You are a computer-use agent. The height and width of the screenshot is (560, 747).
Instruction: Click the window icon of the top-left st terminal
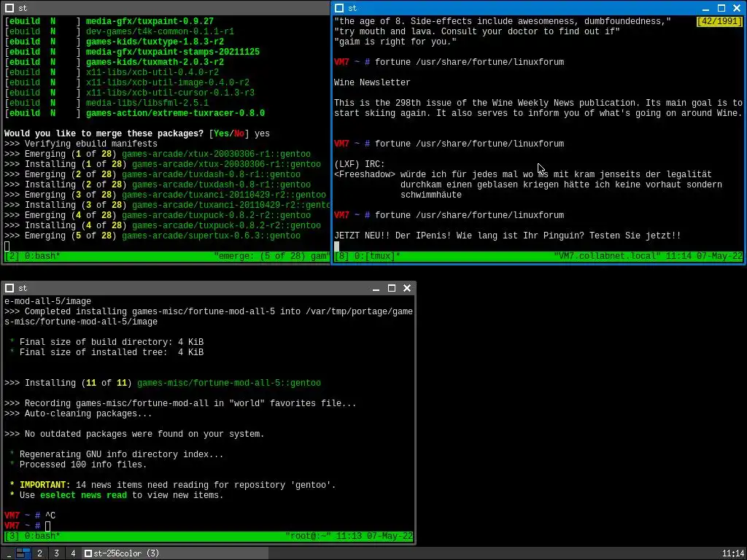click(x=9, y=8)
